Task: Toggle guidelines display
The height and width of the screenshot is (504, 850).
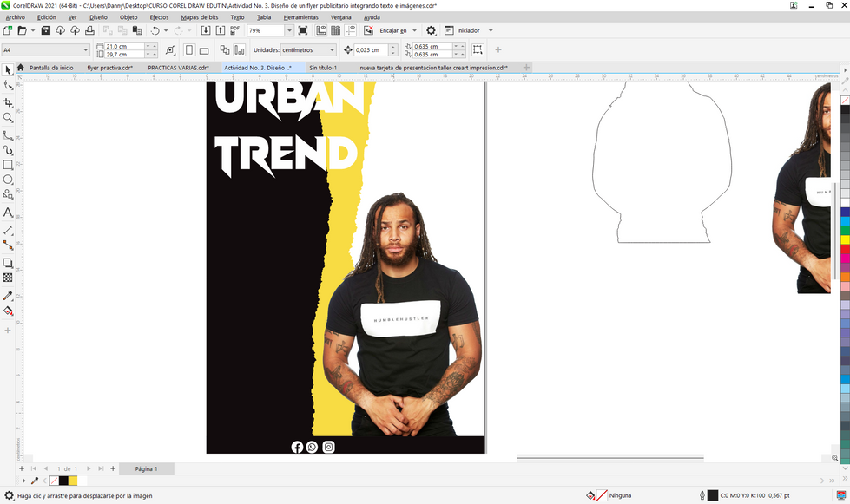Action: pyautogui.click(x=351, y=30)
